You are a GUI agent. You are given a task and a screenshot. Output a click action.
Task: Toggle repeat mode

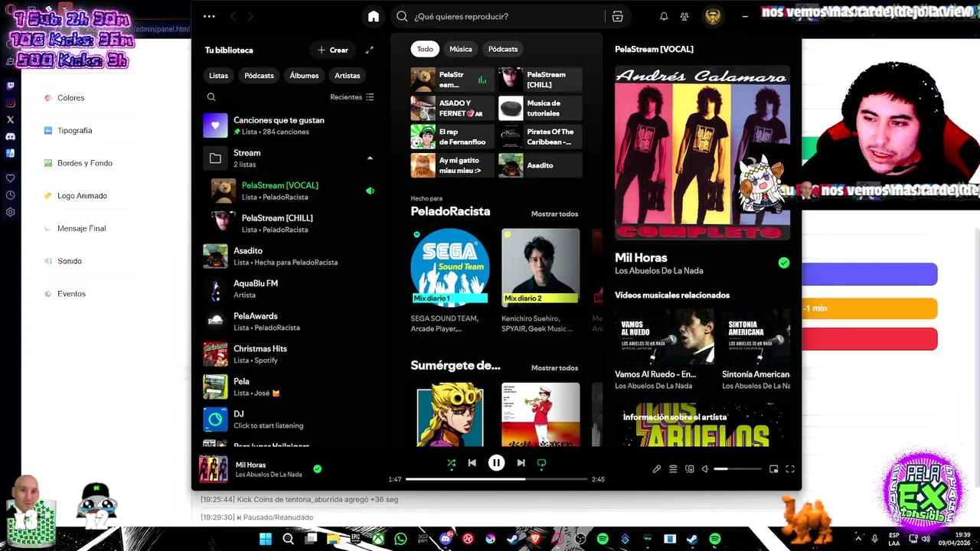click(542, 462)
